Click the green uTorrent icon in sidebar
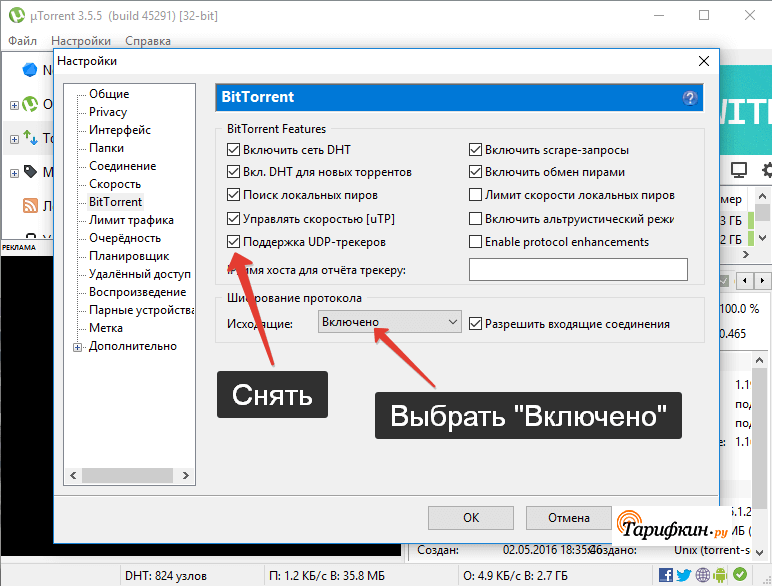Viewport: 772px width, 586px height. pyautogui.click(x=30, y=104)
